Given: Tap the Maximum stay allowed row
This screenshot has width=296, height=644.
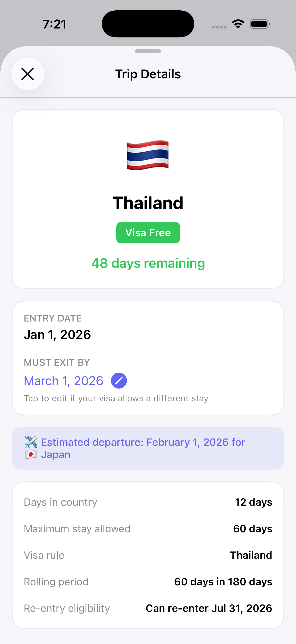Looking at the screenshot, I should pyautogui.click(x=148, y=529).
